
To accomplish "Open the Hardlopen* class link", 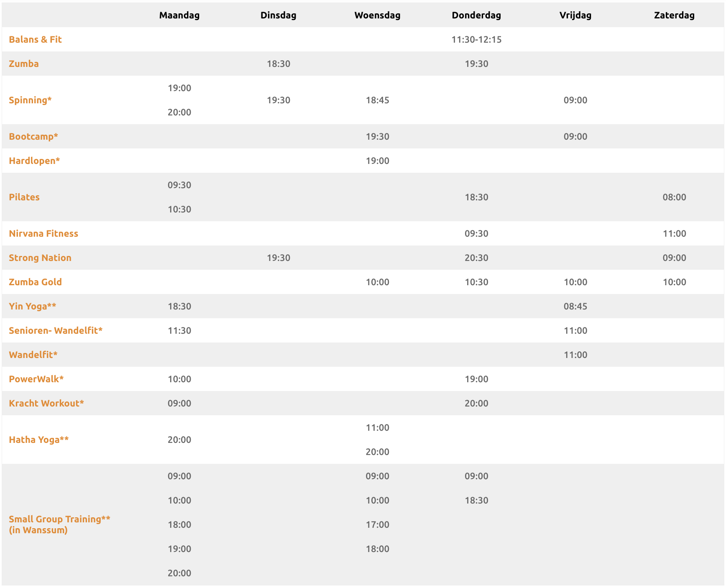I will click(34, 161).
